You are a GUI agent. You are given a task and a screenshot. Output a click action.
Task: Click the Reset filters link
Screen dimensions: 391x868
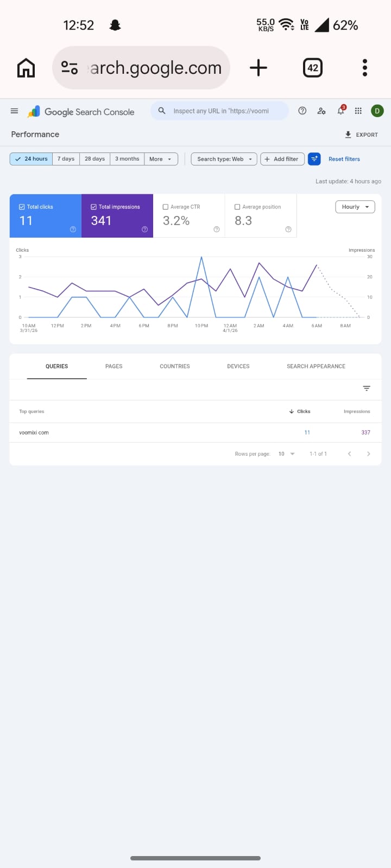(x=344, y=159)
